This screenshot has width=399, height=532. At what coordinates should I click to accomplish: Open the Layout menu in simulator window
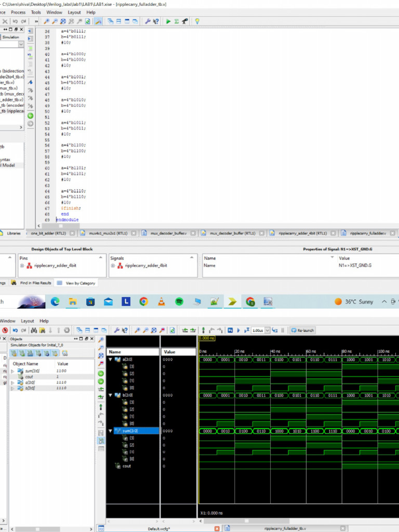pos(27,321)
